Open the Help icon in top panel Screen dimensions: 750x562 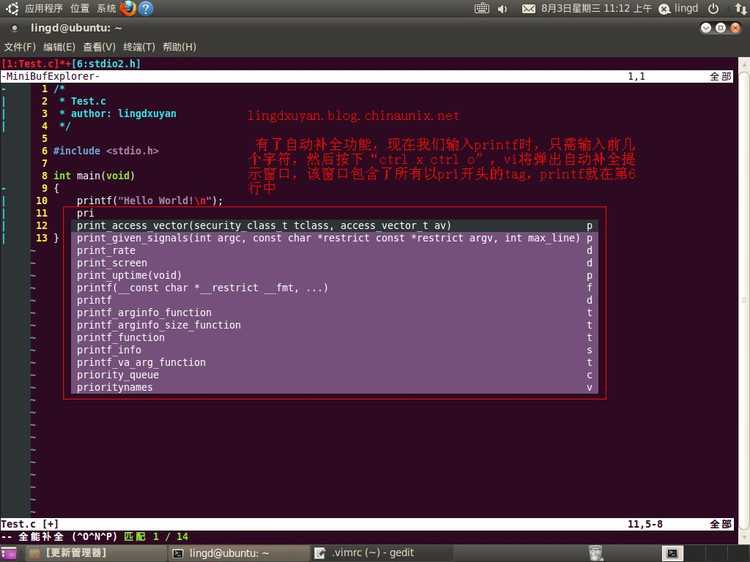point(146,8)
